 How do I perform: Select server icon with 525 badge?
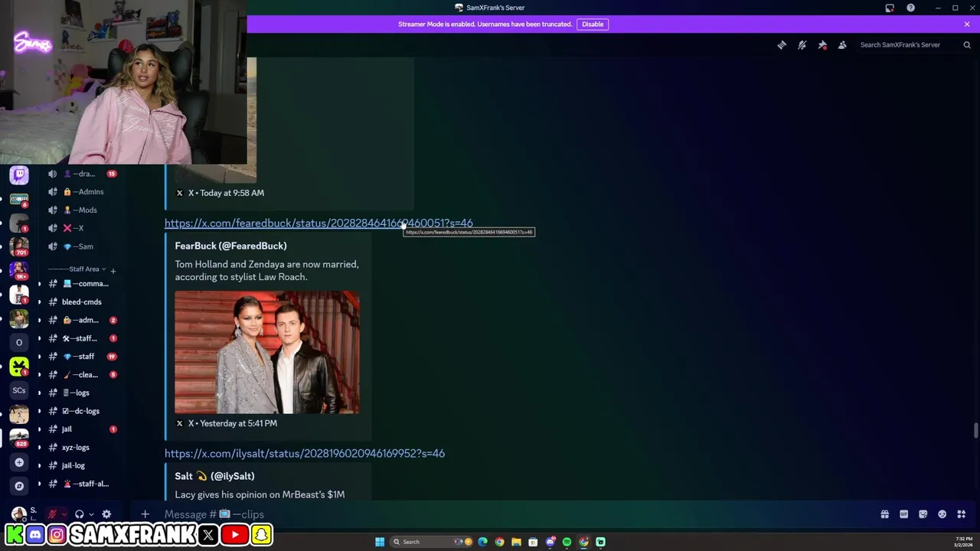pyautogui.click(x=19, y=437)
